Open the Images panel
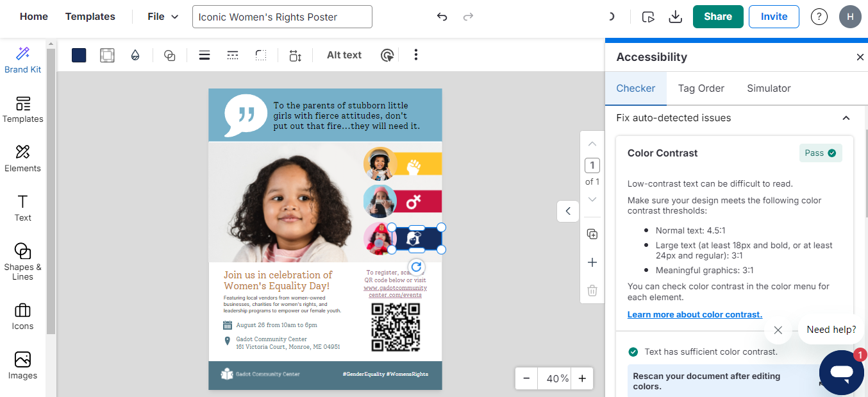868x397 pixels. [22, 366]
